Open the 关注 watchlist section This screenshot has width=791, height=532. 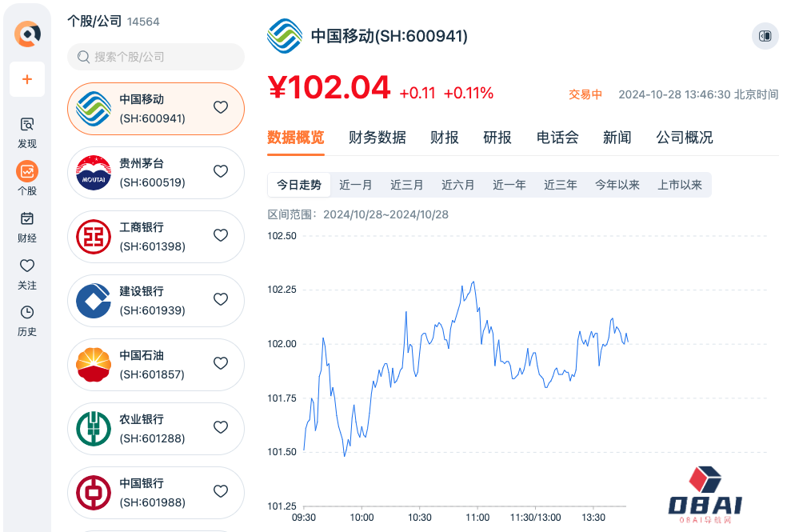pos(27,274)
